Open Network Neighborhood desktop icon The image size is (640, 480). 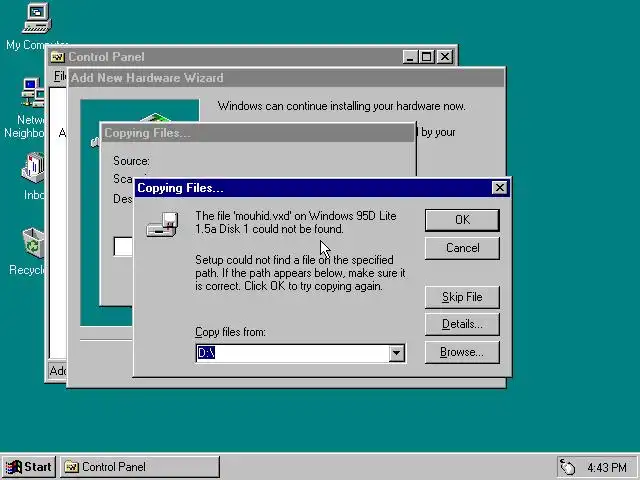pyautogui.click(x=29, y=108)
